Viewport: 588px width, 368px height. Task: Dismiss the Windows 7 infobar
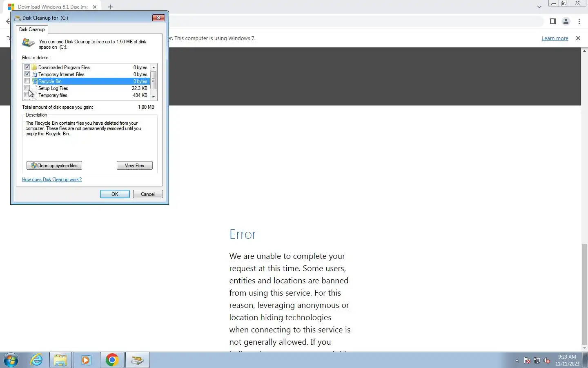(578, 38)
